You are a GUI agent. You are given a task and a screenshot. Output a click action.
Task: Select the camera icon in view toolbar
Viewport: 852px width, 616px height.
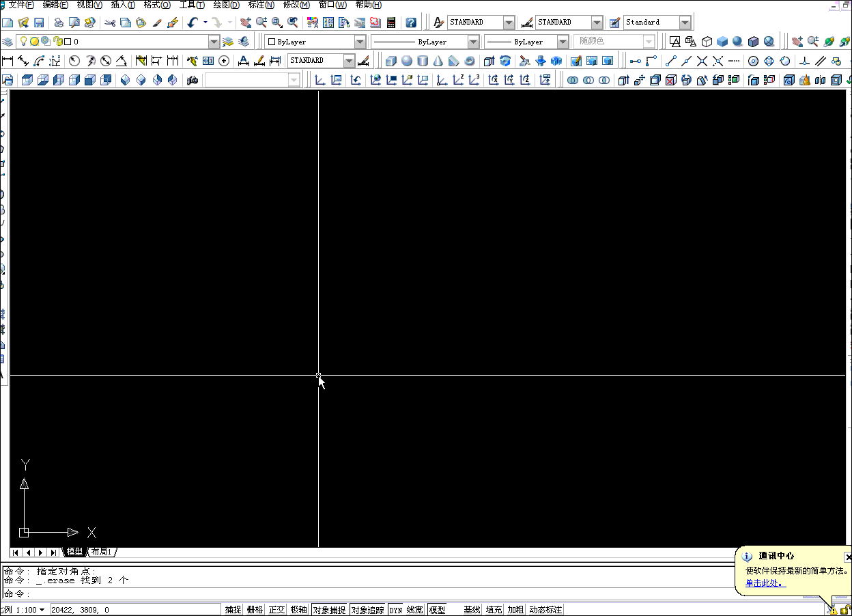193,80
